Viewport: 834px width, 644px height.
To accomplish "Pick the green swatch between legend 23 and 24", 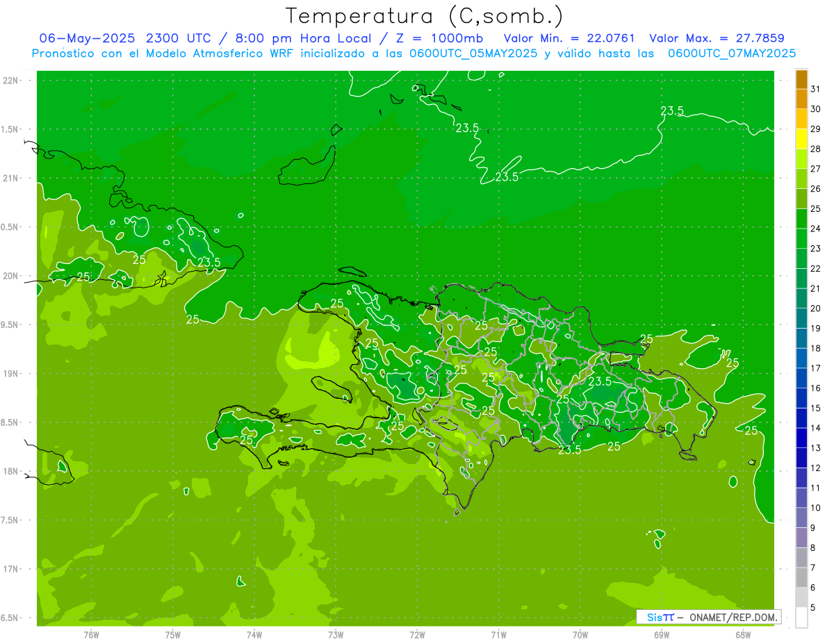I will pyautogui.click(x=801, y=239).
